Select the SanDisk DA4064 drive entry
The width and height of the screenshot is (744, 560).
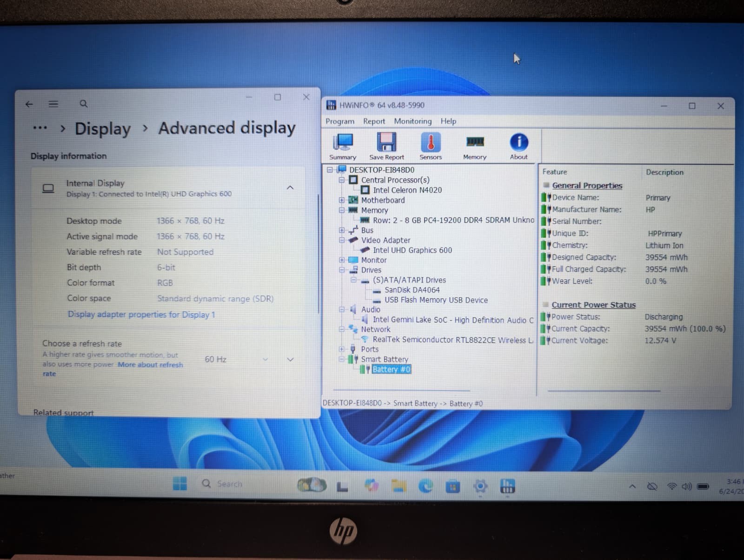tap(412, 290)
